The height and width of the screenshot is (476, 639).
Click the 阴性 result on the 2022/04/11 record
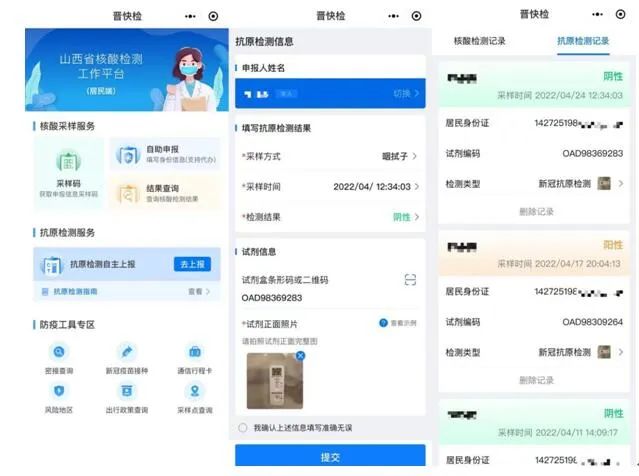(613, 413)
